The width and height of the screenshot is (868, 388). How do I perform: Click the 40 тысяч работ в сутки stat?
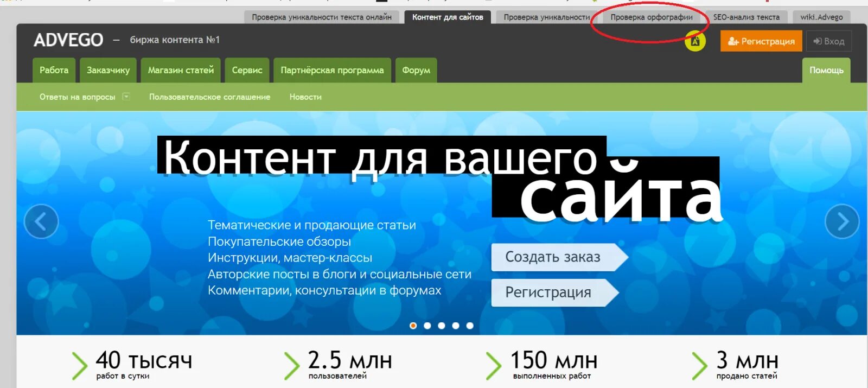132,365
